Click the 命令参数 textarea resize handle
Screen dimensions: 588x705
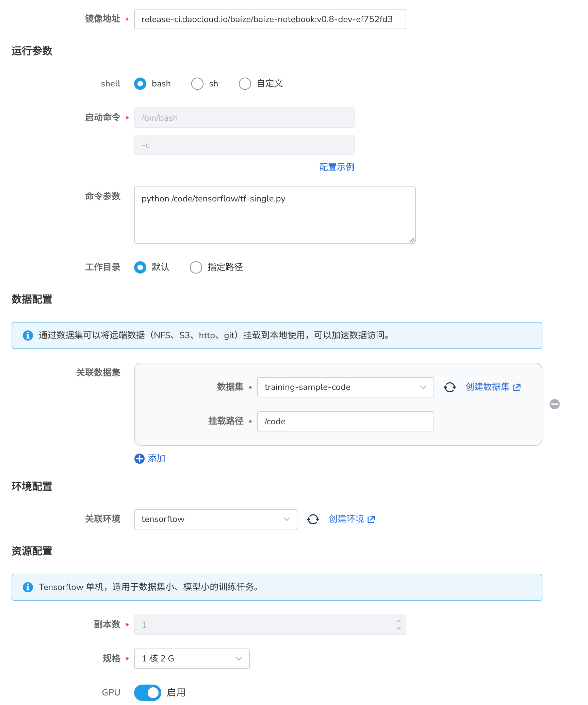(412, 240)
